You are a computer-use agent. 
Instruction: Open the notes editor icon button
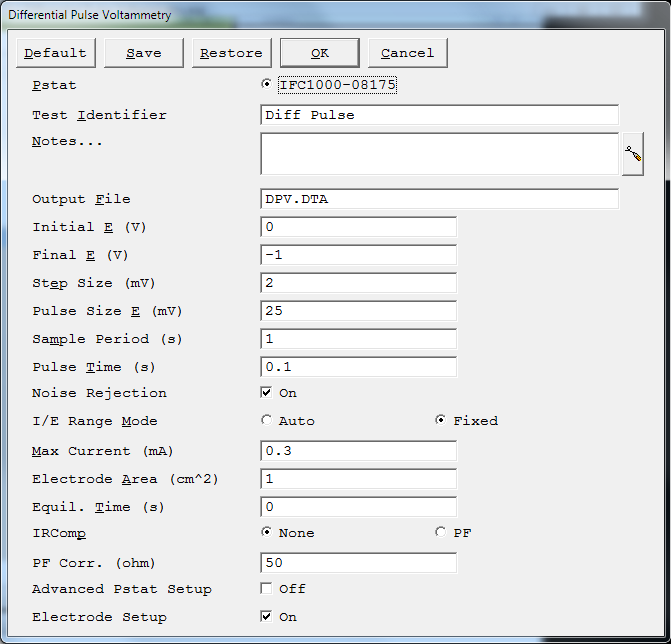[x=633, y=154]
